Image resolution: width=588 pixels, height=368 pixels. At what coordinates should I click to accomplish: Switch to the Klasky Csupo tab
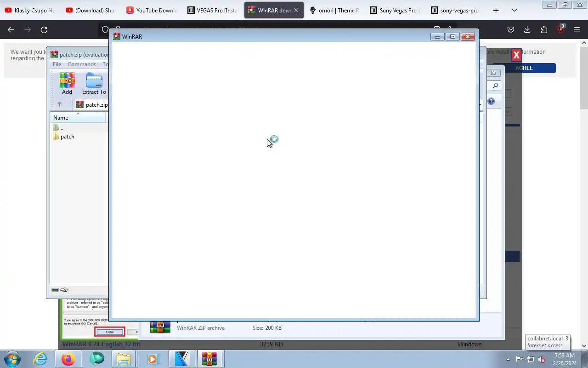tap(30, 10)
